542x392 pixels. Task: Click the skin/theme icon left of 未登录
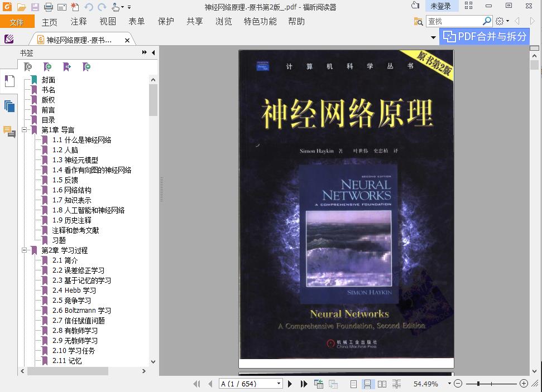(x=415, y=6)
